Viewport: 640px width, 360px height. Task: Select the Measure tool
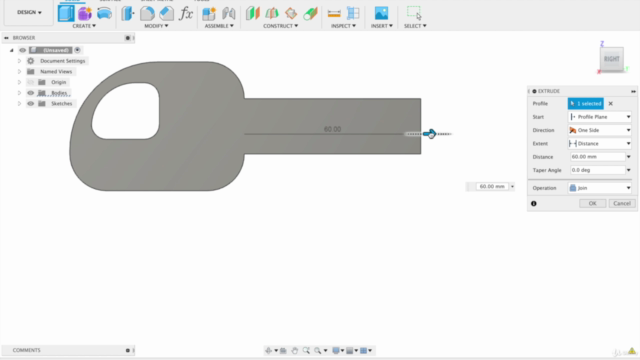334,13
